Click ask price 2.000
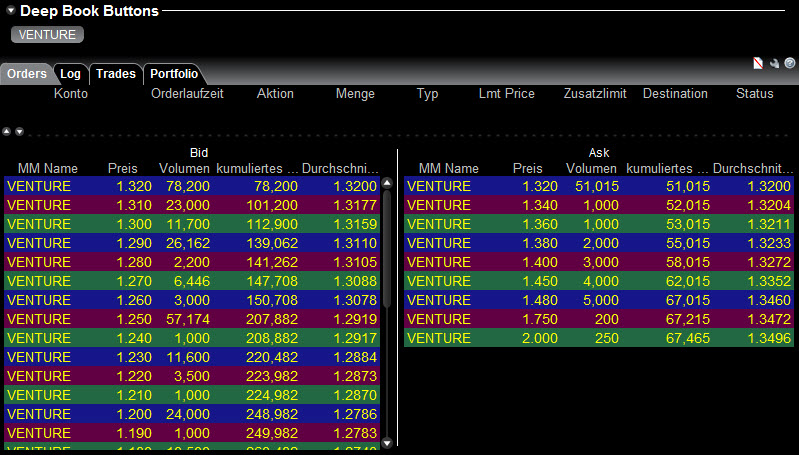 [x=540, y=338]
